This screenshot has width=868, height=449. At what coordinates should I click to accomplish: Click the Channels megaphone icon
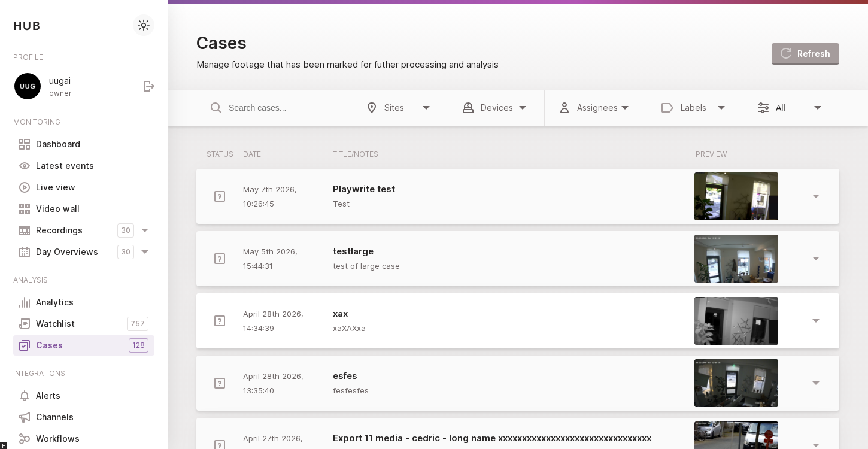tap(25, 417)
